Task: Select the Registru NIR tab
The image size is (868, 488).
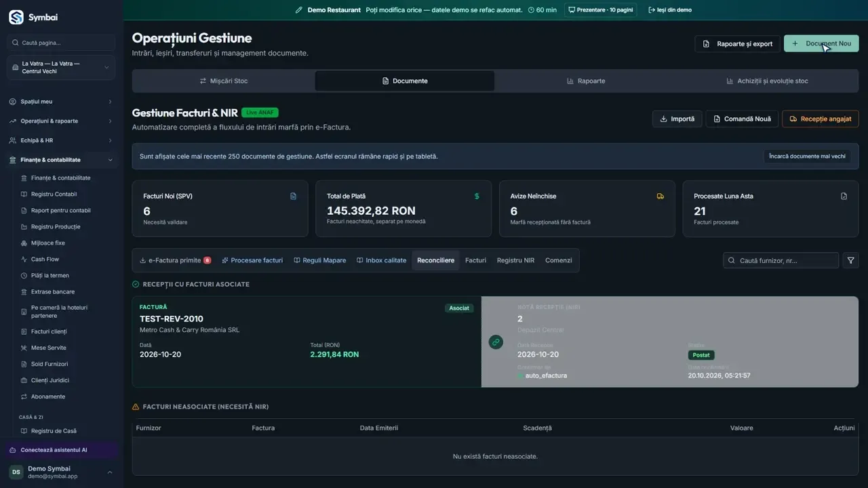Action: pos(515,260)
